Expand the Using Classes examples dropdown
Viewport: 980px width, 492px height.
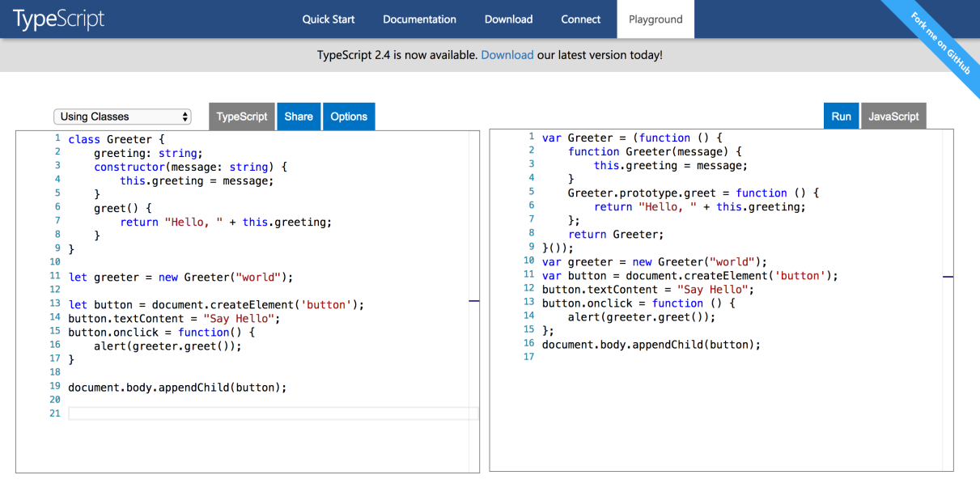pos(122,117)
